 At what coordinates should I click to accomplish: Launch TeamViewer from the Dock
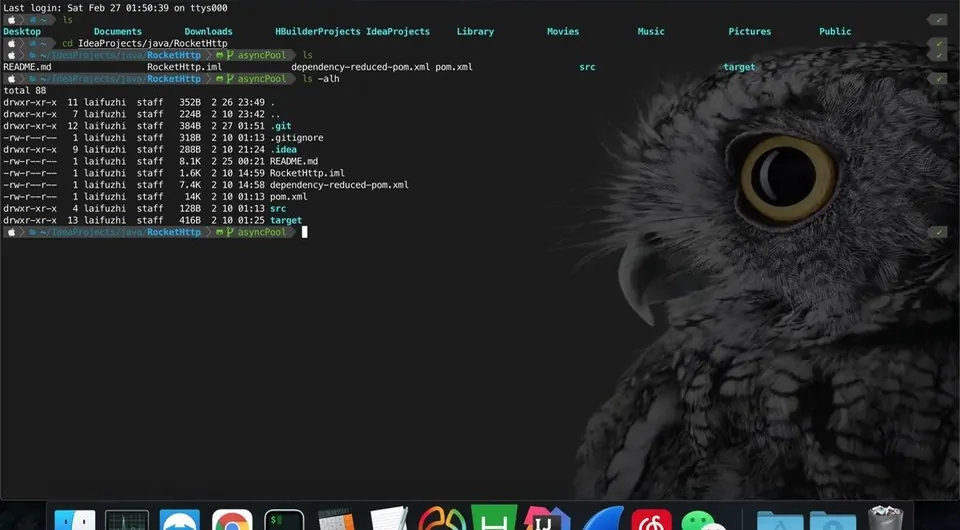coord(179,519)
